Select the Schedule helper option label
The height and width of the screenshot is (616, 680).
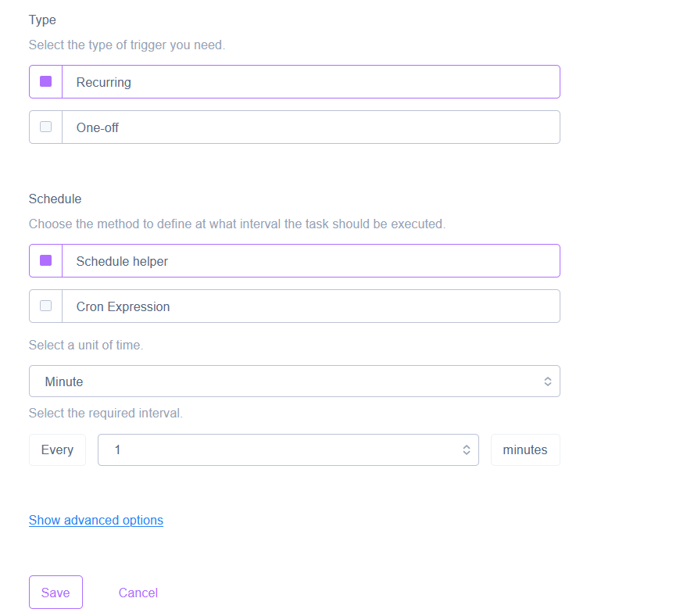[x=122, y=261]
